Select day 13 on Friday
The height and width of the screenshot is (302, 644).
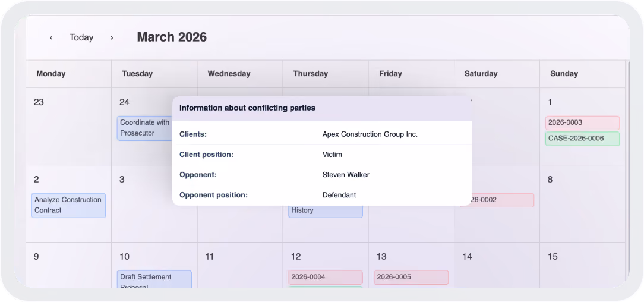381,257
